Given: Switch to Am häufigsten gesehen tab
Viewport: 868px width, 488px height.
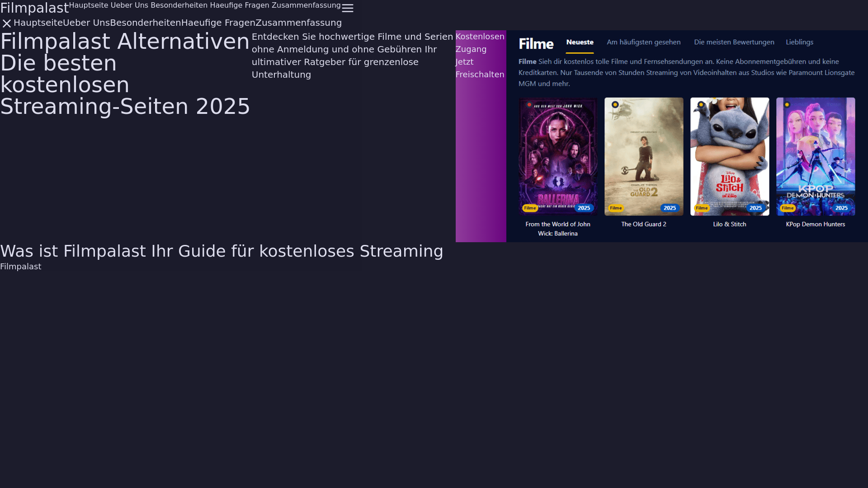Looking at the screenshot, I should coord(643,42).
